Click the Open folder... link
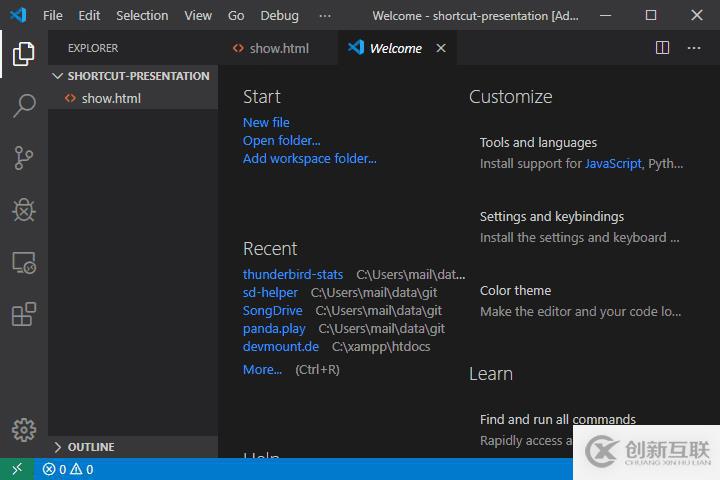The height and width of the screenshot is (480, 720). (x=281, y=141)
